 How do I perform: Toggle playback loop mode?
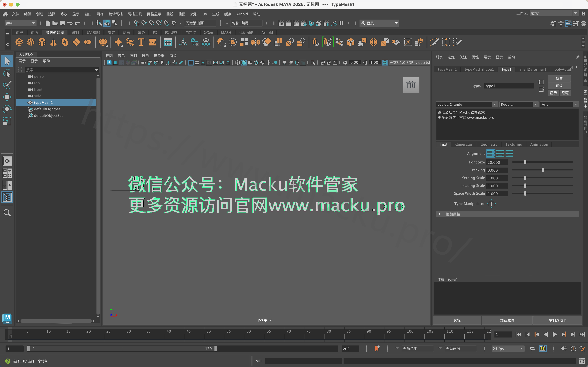pyautogui.click(x=532, y=349)
